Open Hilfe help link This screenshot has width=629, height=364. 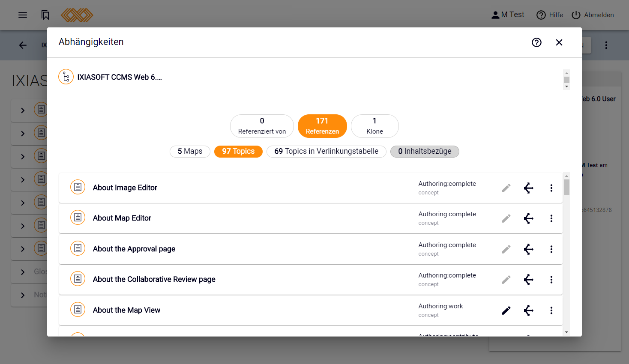point(550,15)
